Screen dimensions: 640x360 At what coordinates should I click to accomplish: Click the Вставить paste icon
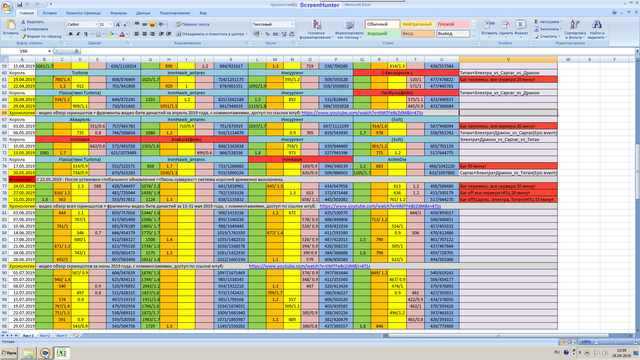tap(10, 26)
